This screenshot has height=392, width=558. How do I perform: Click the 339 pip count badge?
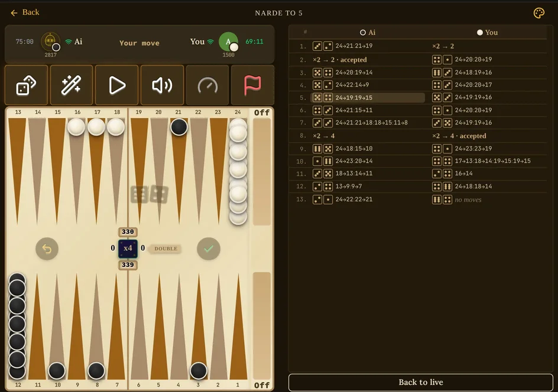(128, 264)
